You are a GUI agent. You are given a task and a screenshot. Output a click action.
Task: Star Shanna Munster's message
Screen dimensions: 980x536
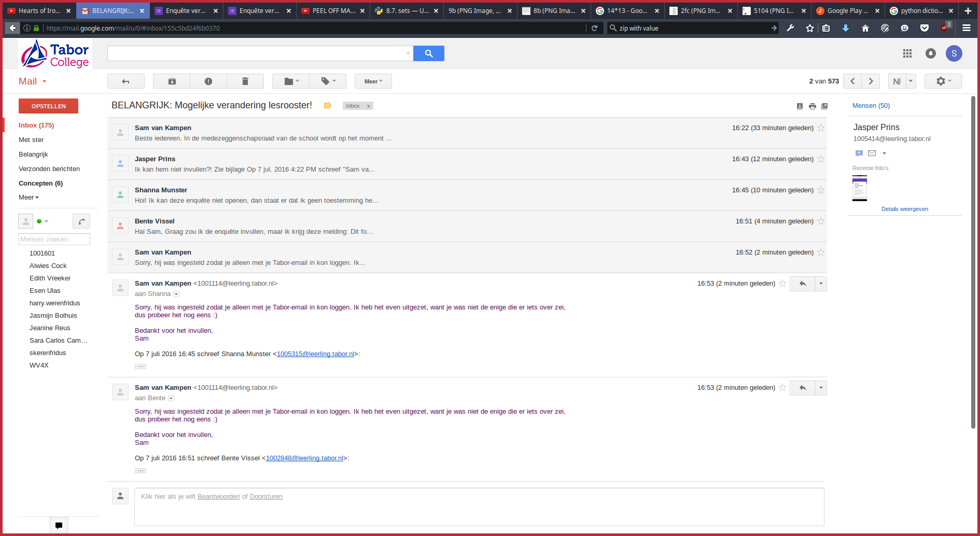(x=821, y=190)
